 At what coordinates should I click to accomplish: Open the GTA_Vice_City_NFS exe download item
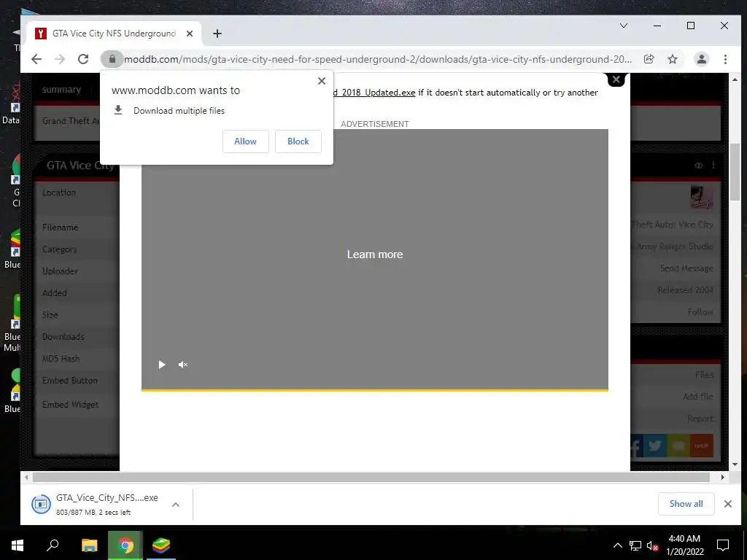[x=96, y=504]
